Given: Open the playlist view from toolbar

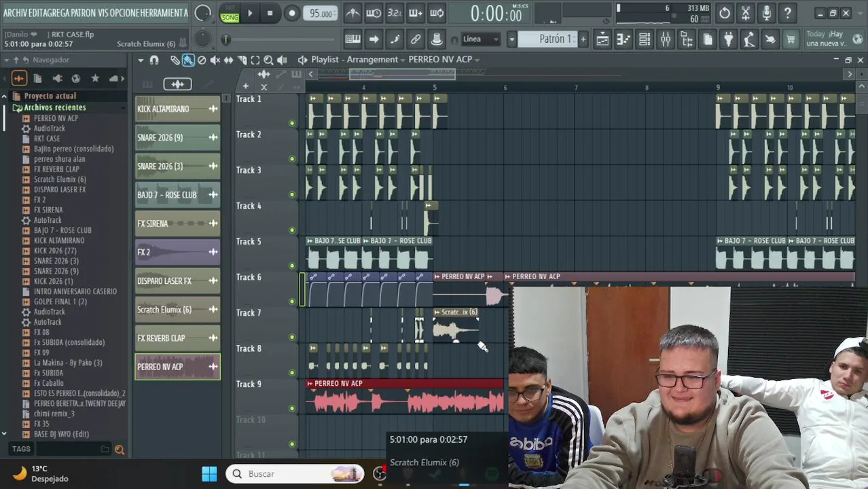Looking at the screenshot, I should pyautogui.click(x=602, y=39).
